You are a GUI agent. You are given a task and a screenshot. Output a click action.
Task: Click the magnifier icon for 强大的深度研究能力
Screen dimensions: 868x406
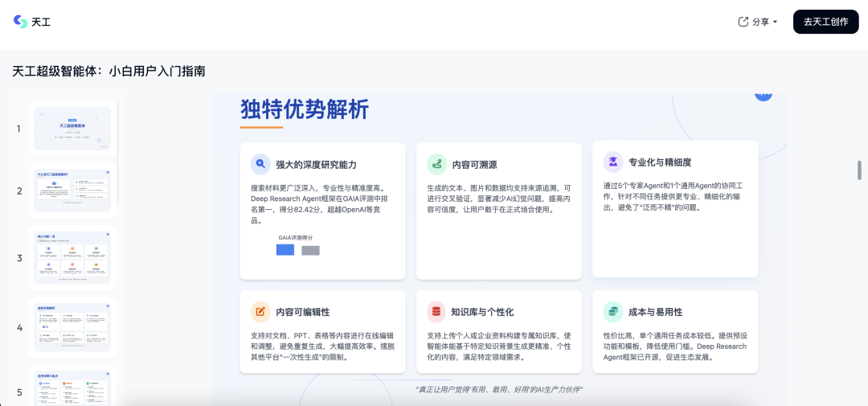point(260,165)
